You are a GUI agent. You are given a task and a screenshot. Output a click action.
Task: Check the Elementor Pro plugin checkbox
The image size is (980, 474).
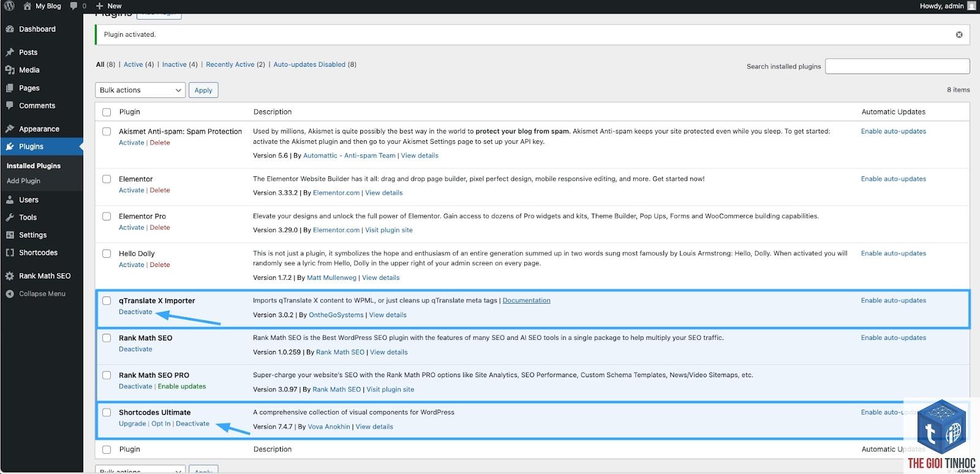click(107, 216)
